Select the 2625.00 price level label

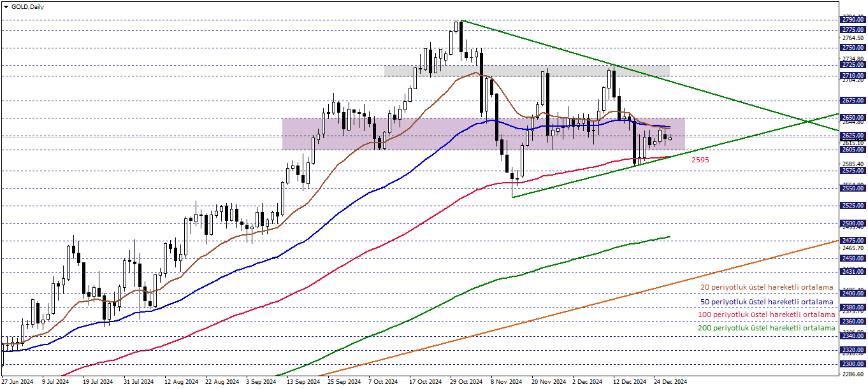853,136
